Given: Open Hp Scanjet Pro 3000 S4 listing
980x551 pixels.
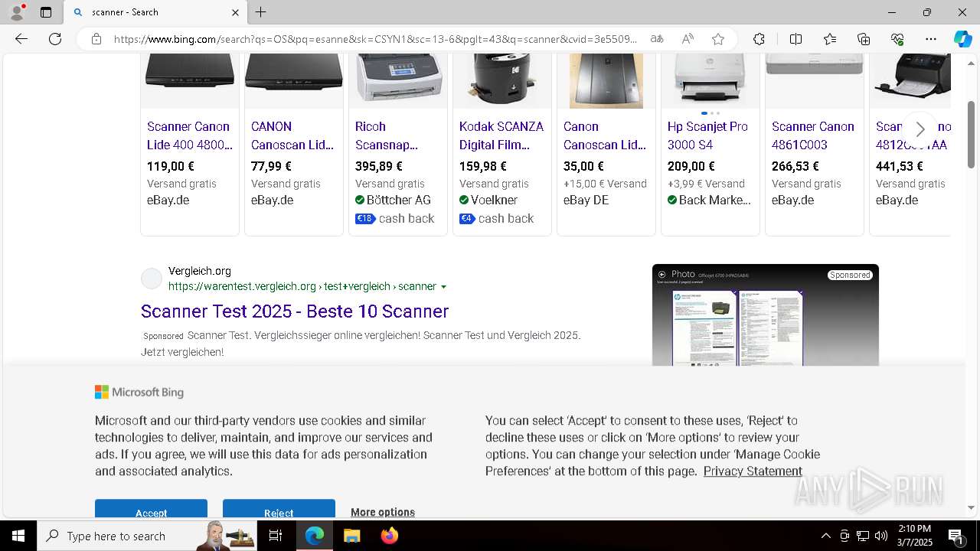Looking at the screenshot, I should click(707, 135).
